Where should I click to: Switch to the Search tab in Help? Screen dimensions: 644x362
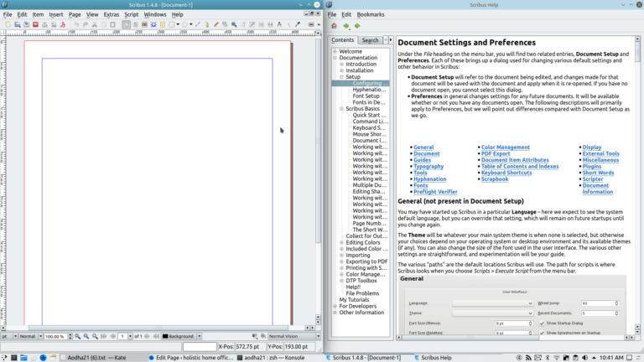point(370,40)
